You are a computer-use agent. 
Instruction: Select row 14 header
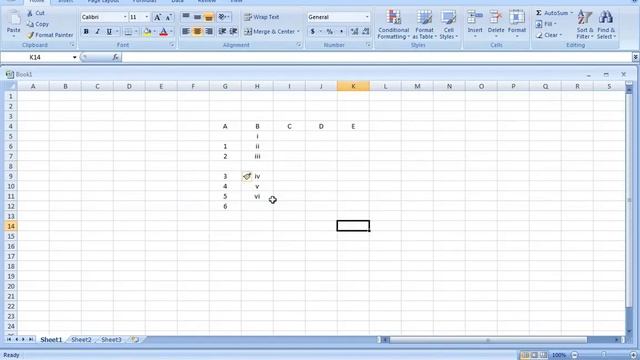(x=11, y=226)
